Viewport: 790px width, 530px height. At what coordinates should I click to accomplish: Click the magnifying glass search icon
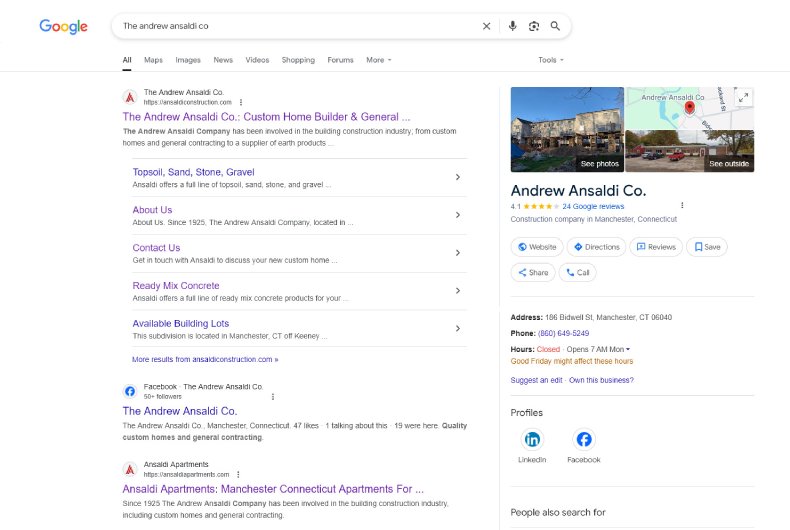(555, 26)
